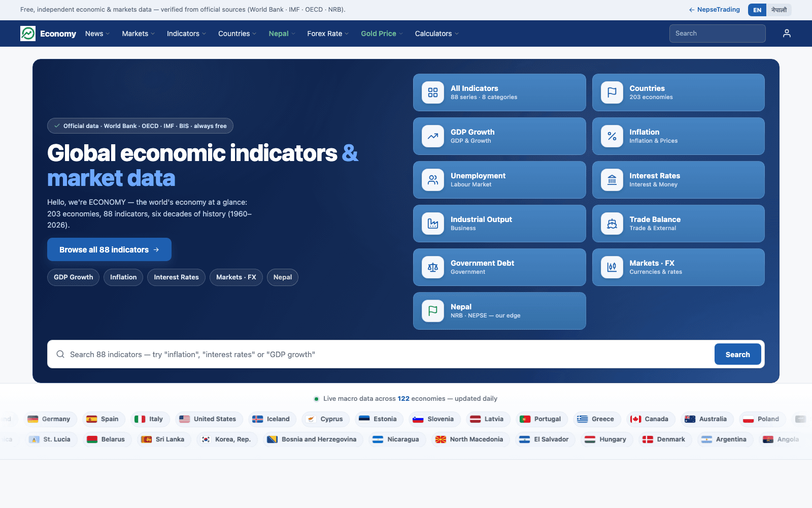Click the Inflation percent icon
The image size is (812, 508).
point(612,136)
